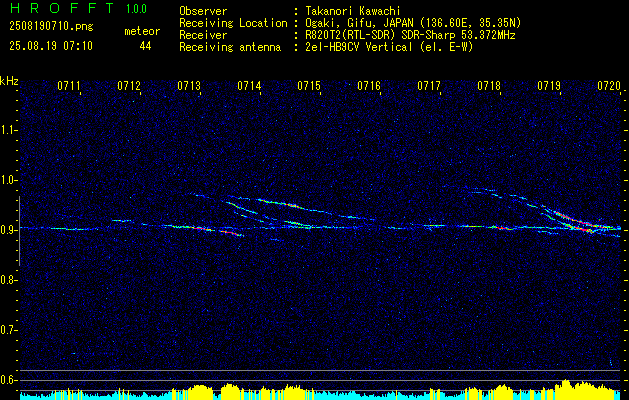
Task: Click the 0711 time marker
Action: pyautogui.click(x=69, y=86)
